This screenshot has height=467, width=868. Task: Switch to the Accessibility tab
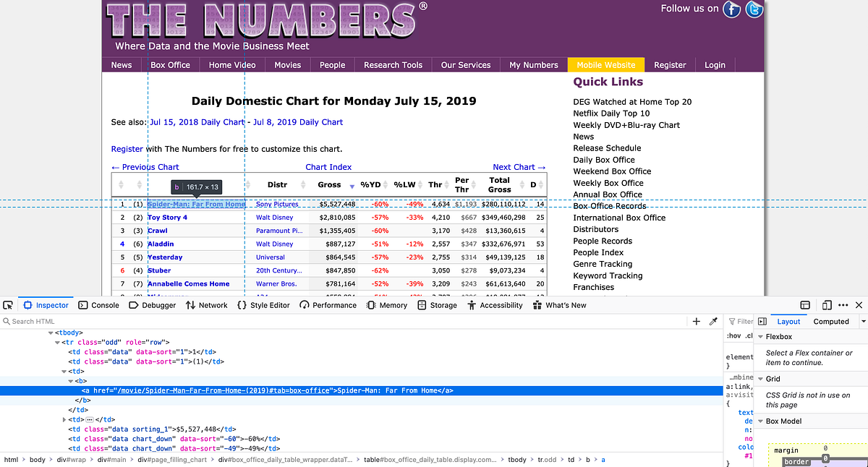[495, 305]
